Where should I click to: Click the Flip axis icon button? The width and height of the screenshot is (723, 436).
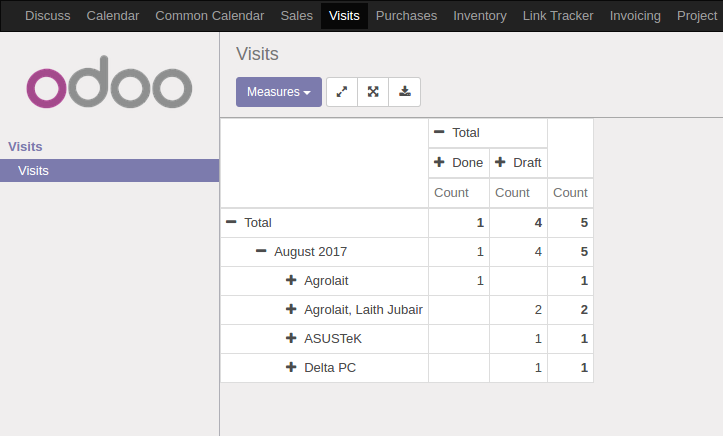coord(342,92)
